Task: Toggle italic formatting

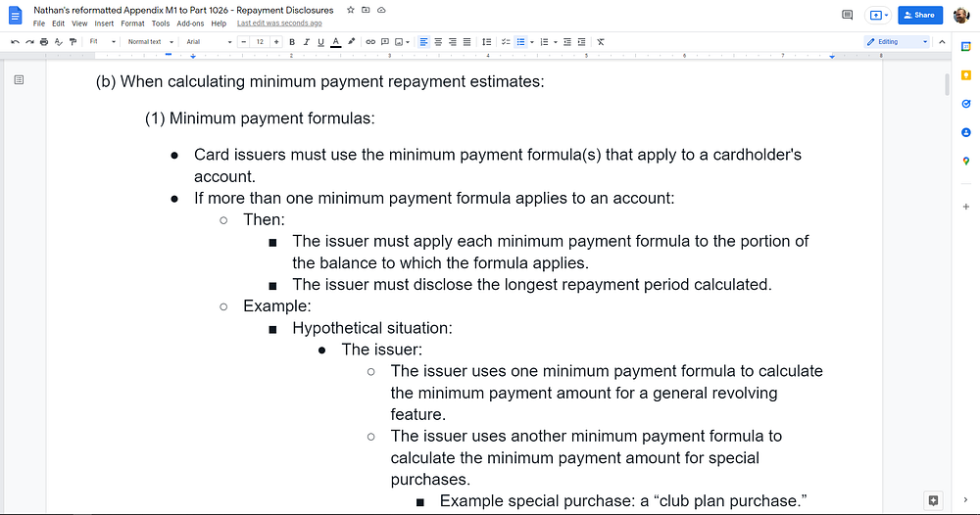Action: tap(306, 42)
